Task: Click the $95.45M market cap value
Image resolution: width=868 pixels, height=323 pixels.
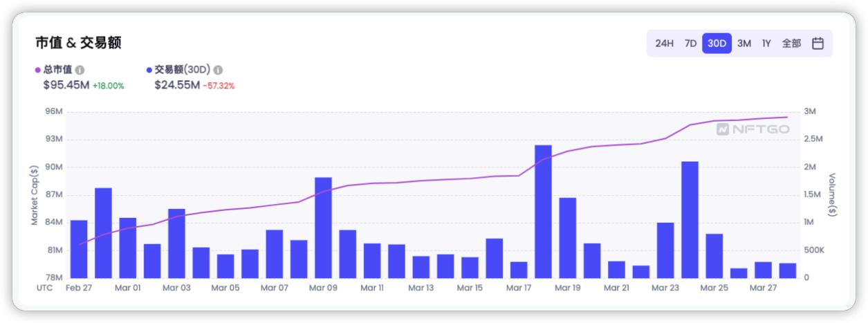Action: pyautogui.click(x=66, y=85)
